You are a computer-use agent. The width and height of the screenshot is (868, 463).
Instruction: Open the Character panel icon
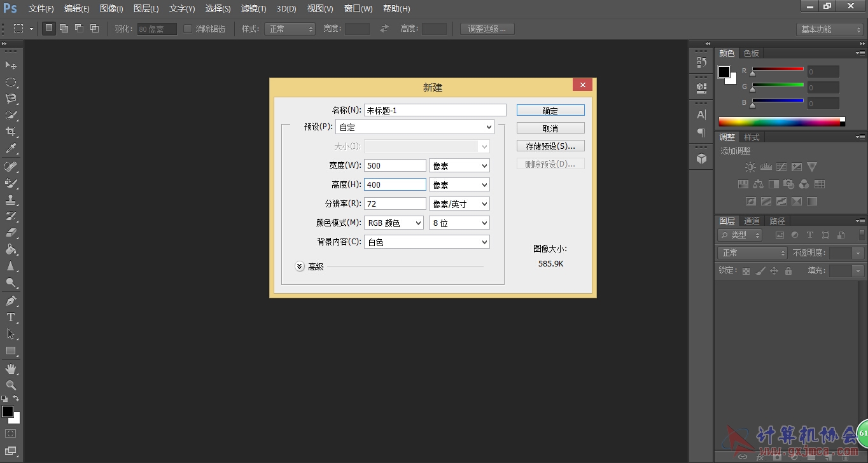[x=701, y=114]
